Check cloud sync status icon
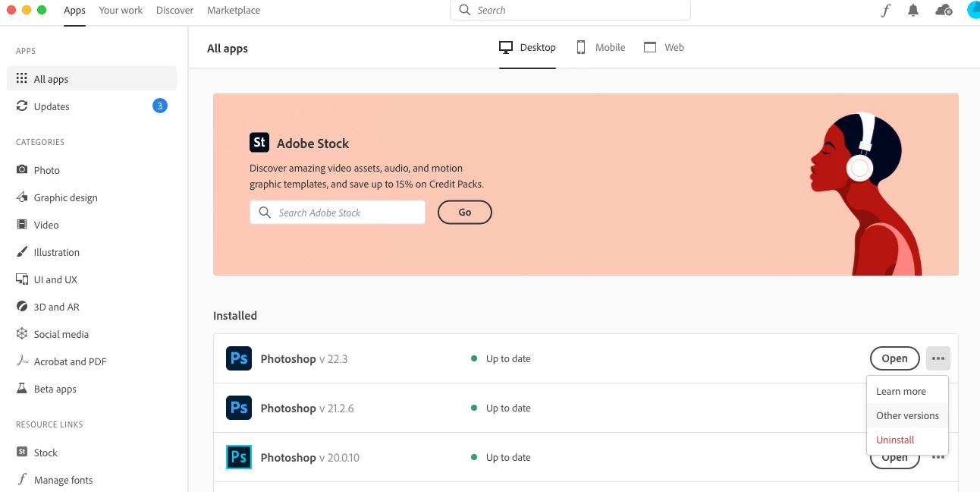Image resolution: width=980 pixels, height=492 pixels. coord(944,11)
